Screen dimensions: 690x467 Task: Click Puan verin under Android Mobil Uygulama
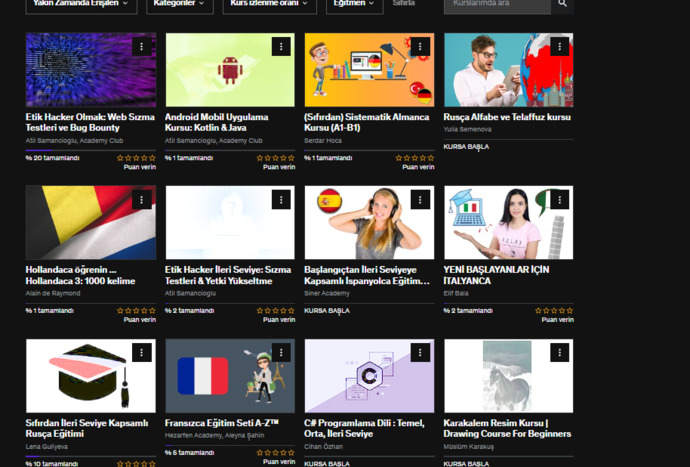[x=279, y=167]
